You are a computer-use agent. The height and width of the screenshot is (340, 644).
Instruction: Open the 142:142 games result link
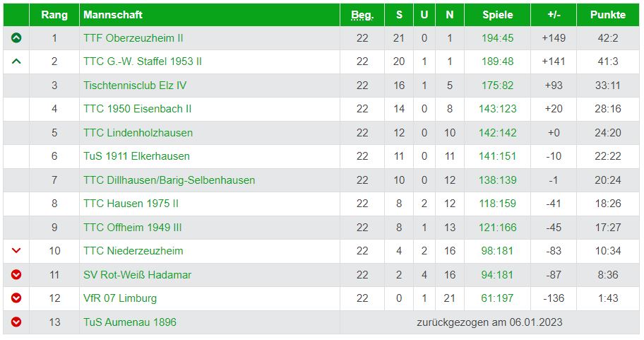[497, 133]
